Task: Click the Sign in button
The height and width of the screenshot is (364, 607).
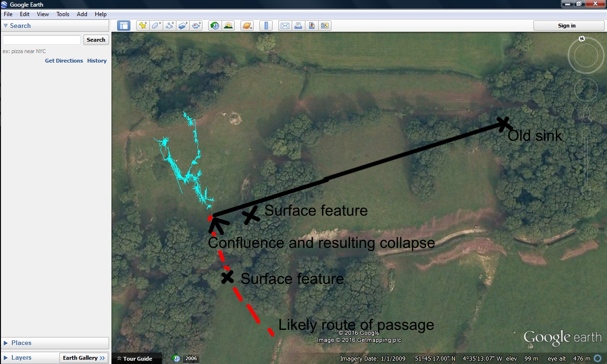Action: click(567, 26)
